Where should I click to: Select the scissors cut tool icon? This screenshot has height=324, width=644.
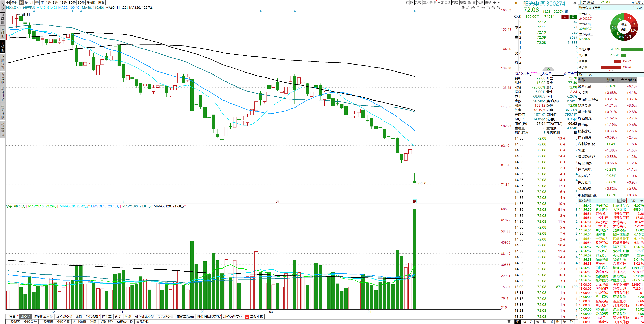[468, 8]
